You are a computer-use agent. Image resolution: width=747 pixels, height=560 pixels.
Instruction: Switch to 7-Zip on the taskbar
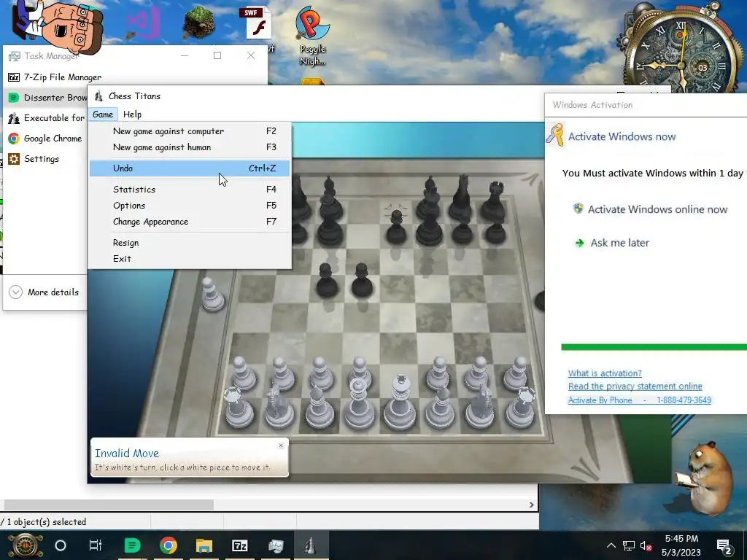(x=239, y=545)
